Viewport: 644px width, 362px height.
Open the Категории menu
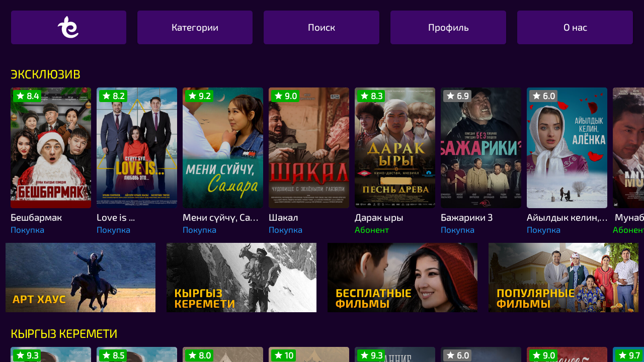coord(195,27)
